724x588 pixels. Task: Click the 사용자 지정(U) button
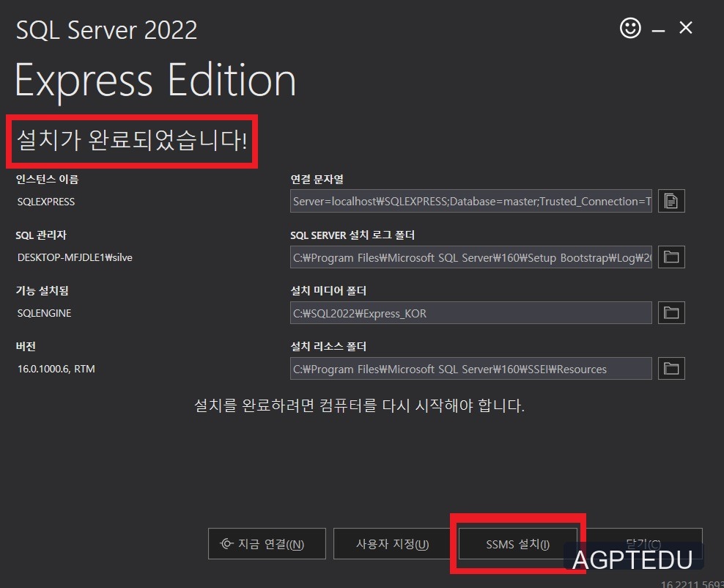[x=392, y=544]
